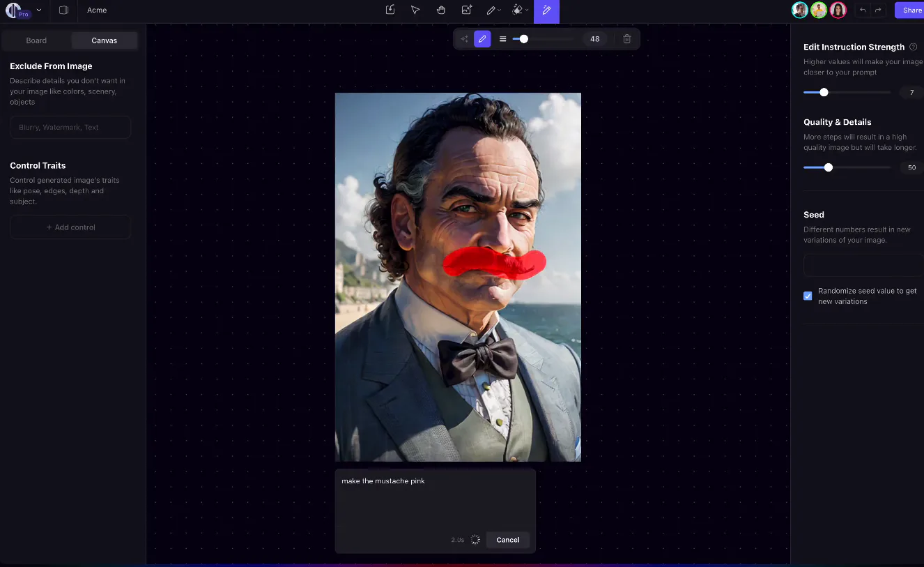Undo the last action

click(863, 10)
